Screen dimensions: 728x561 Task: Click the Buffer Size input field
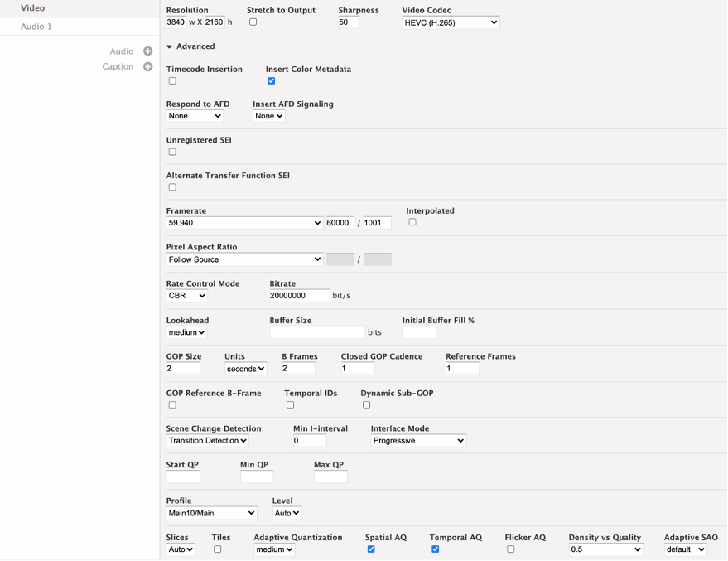point(317,332)
